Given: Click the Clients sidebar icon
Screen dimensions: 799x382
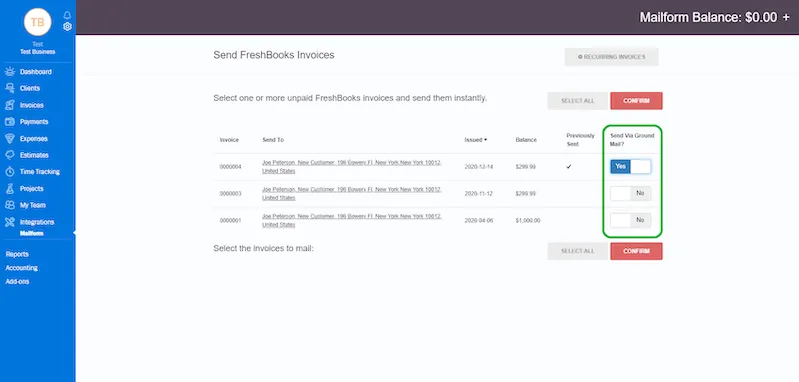Looking at the screenshot, I should point(10,88).
